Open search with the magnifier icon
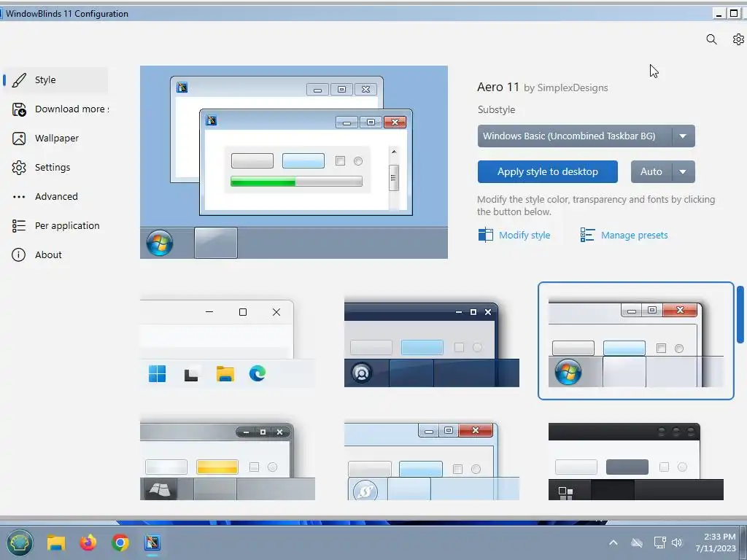The height and width of the screenshot is (560, 747). click(711, 39)
